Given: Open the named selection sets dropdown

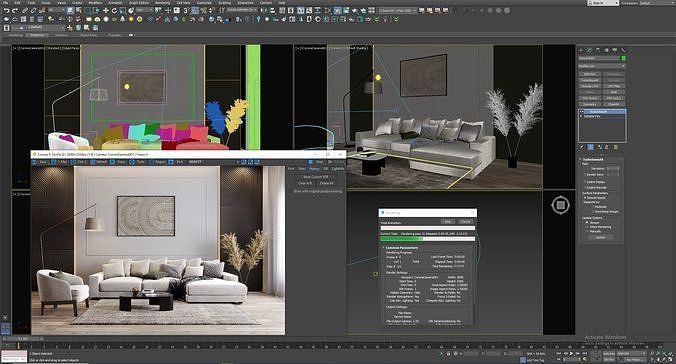Looking at the screenshot, I should pos(242,10).
